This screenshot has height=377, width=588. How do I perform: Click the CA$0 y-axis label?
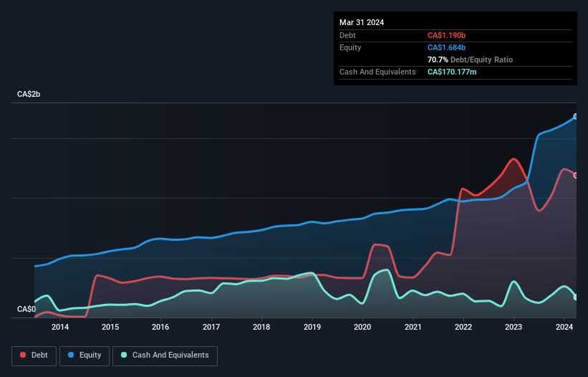tap(26, 310)
